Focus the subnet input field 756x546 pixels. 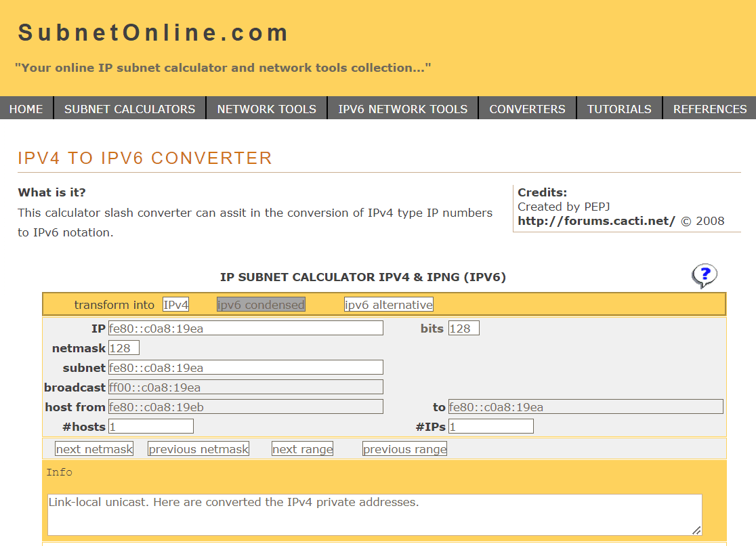(x=246, y=368)
